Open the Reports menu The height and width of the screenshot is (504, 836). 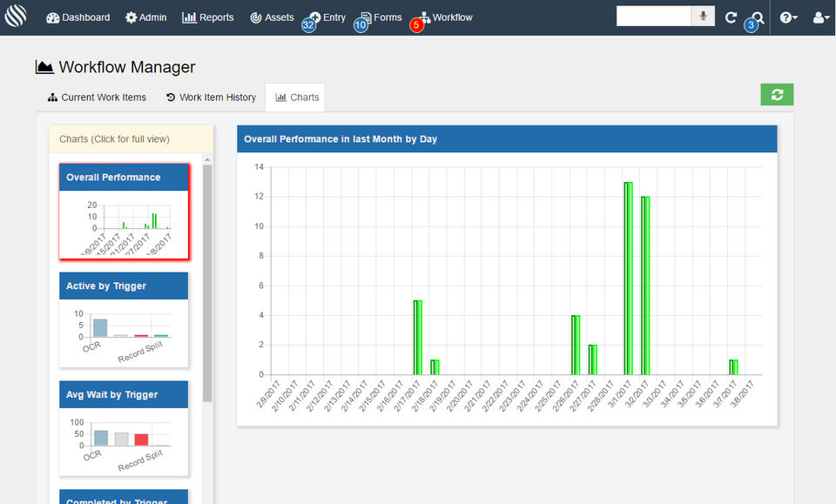pyautogui.click(x=208, y=17)
